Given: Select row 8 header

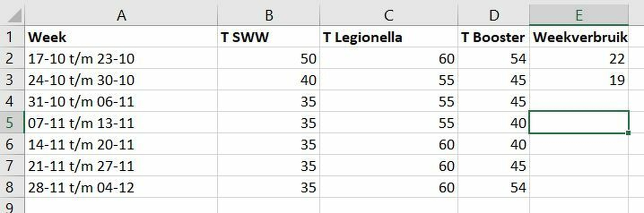Looking at the screenshot, I should [x=10, y=187].
